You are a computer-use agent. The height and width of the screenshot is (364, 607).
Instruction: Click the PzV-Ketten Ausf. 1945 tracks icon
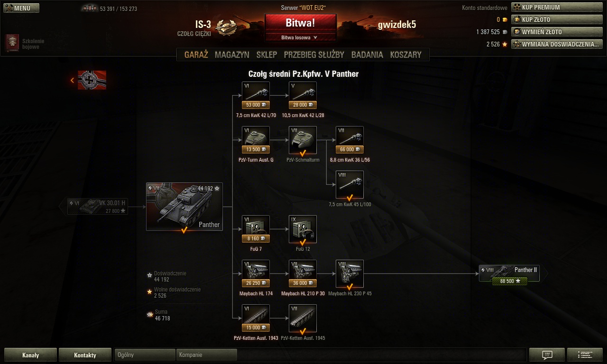[303, 318]
